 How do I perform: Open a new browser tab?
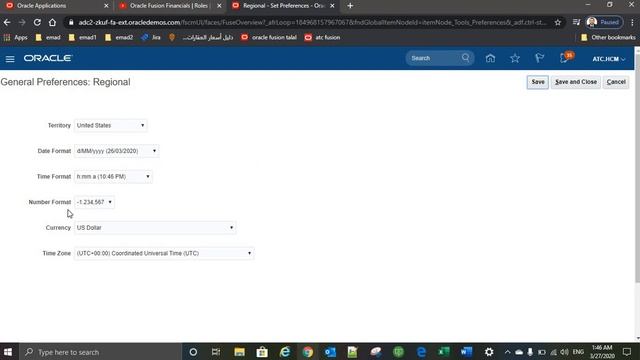pyautogui.click(x=350, y=6)
